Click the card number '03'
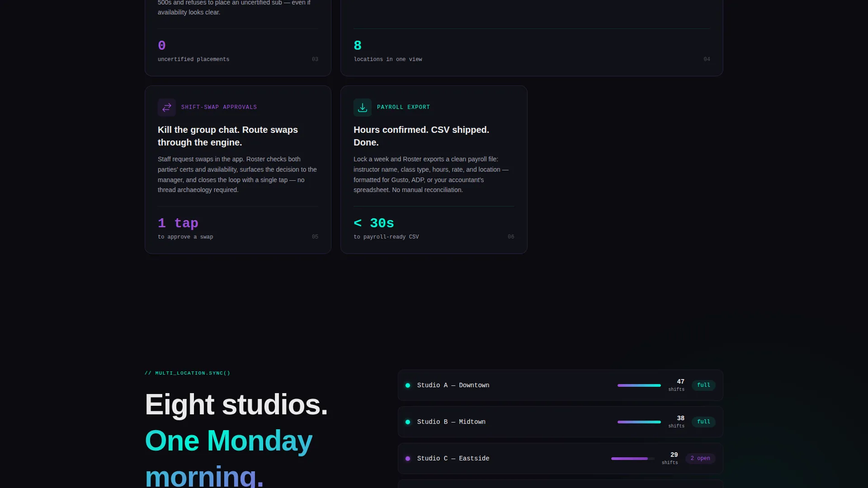Image resolution: width=868 pixels, height=488 pixels. [315, 60]
